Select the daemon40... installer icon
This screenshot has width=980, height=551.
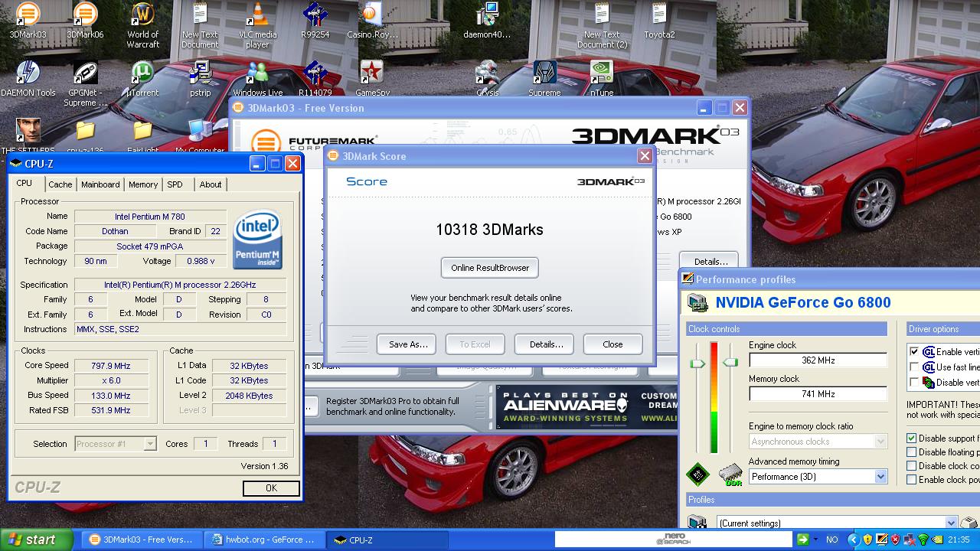coord(487,21)
